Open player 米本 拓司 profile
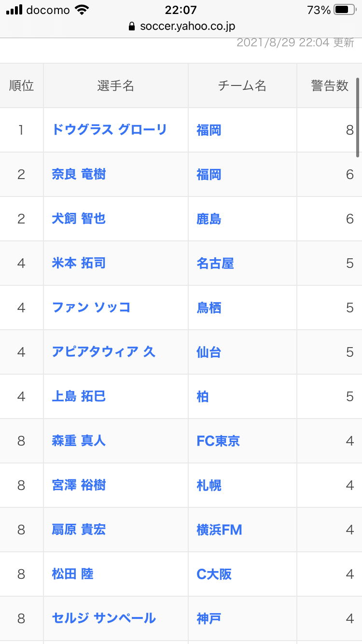 click(x=79, y=263)
